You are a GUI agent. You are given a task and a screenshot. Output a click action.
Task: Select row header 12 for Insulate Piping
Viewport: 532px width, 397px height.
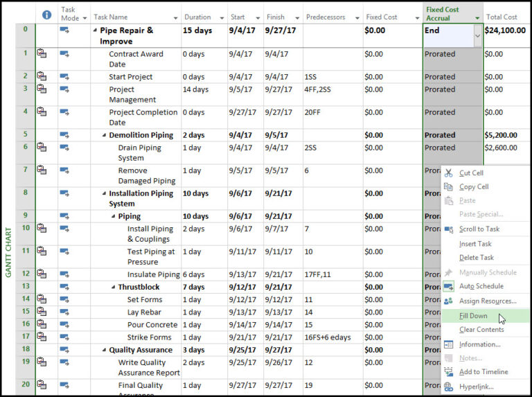[x=26, y=274]
